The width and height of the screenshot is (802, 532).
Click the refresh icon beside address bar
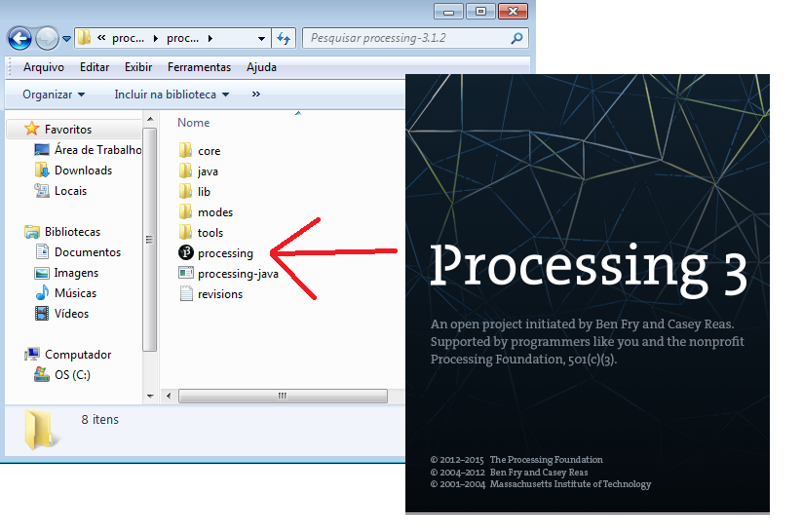284,38
